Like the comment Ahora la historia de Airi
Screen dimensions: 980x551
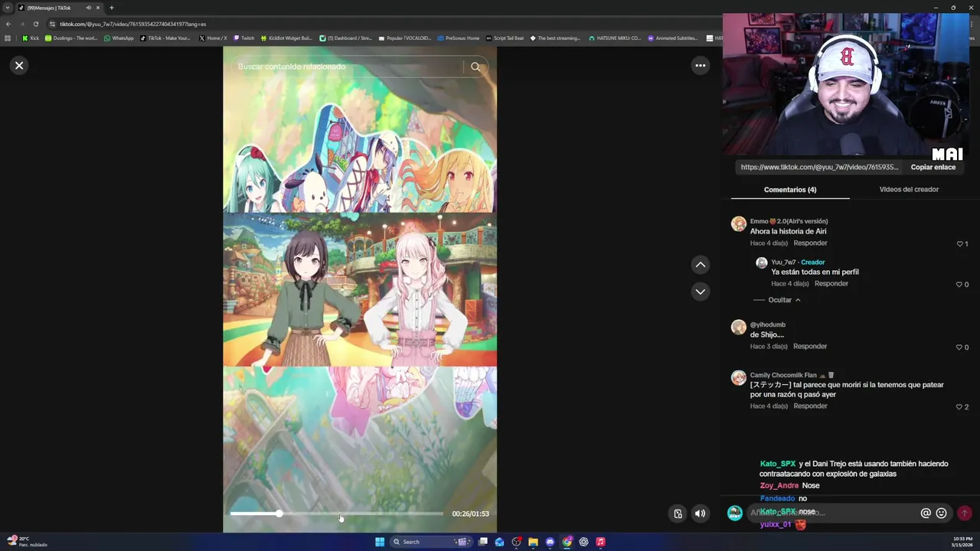[x=961, y=244]
